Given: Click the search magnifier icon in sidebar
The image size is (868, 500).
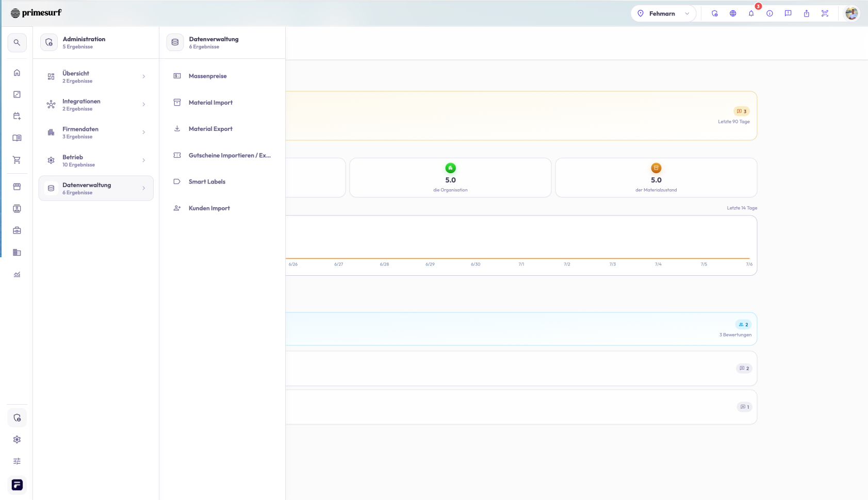Looking at the screenshot, I should pyautogui.click(x=17, y=43).
